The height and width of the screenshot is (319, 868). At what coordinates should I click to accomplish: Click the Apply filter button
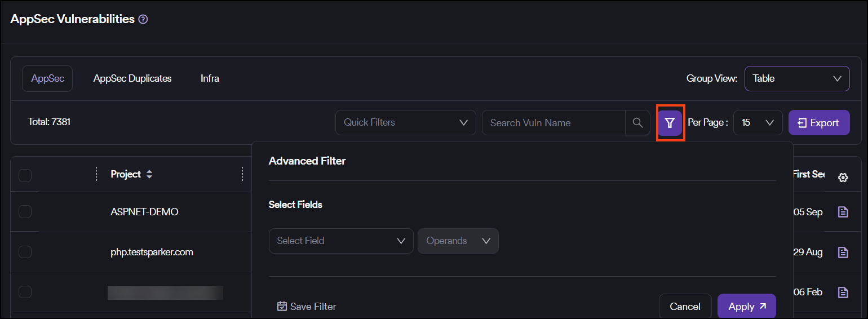pos(746,307)
